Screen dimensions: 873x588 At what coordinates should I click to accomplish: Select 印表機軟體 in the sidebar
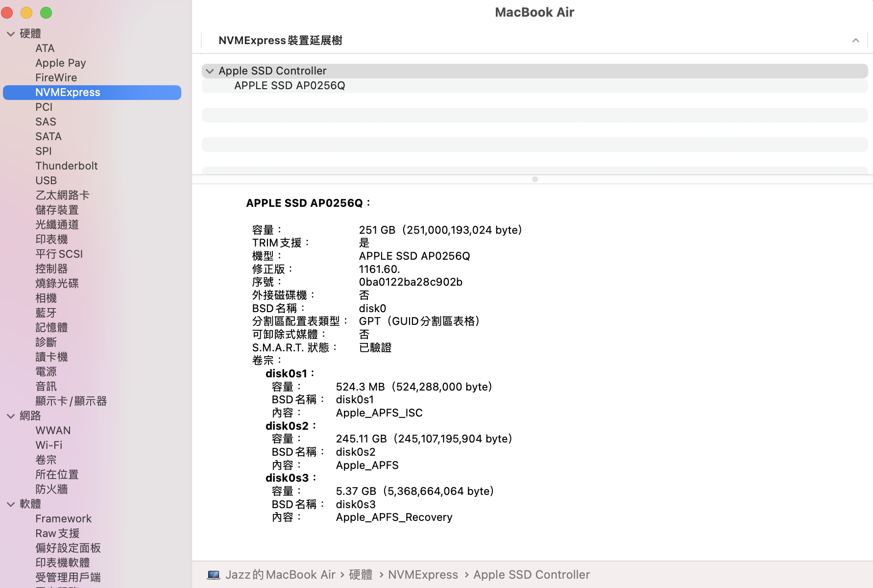(x=63, y=563)
